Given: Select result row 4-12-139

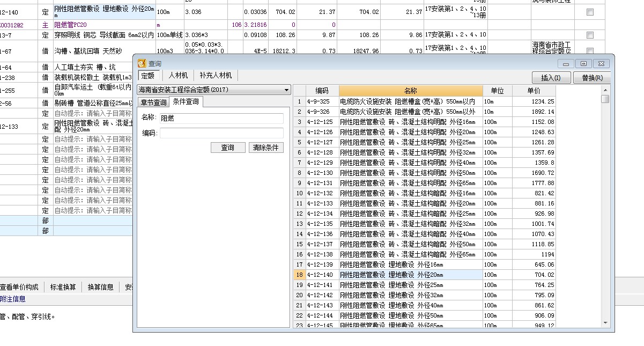Looking at the screenshot, I should pos(425,264).
